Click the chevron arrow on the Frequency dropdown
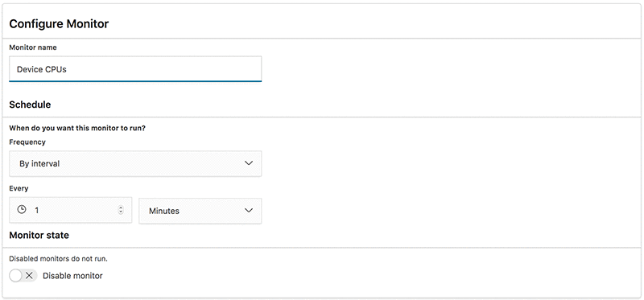Screen dimensions: 644x300 tap(249, 163)
